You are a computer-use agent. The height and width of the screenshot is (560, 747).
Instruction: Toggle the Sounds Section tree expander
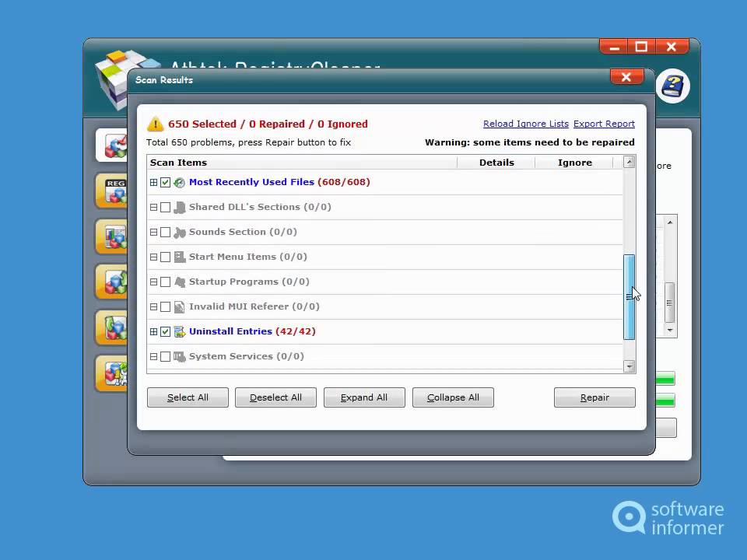point(153,233)
